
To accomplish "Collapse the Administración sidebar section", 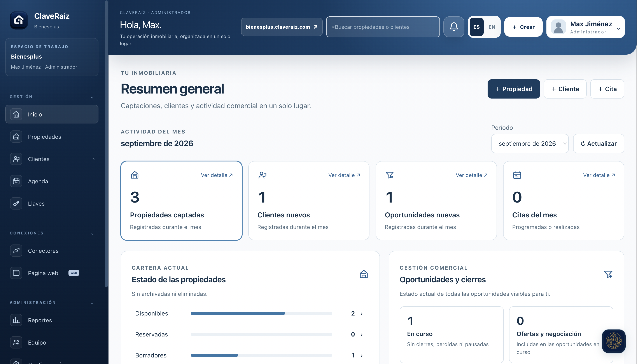I will [92, 303].
